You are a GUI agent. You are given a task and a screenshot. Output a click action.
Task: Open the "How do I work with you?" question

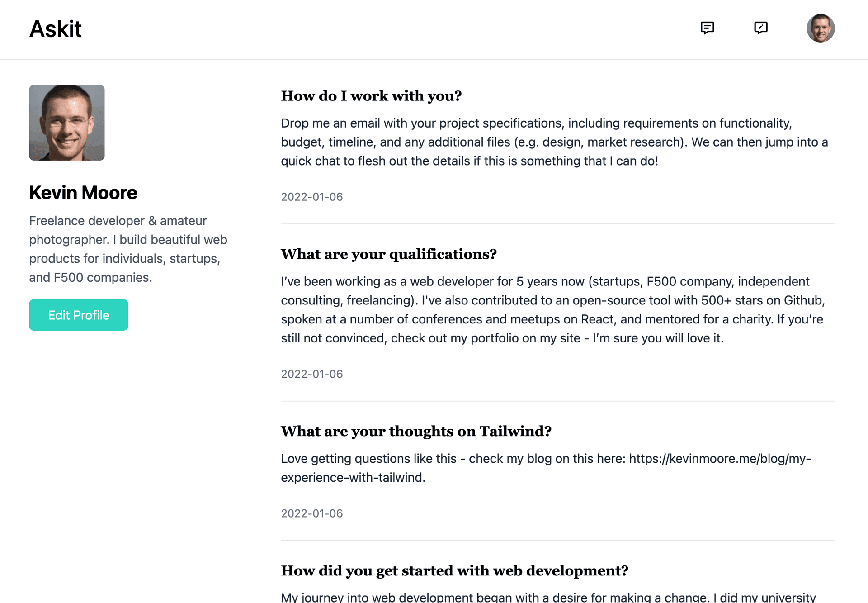click(371, 96)
